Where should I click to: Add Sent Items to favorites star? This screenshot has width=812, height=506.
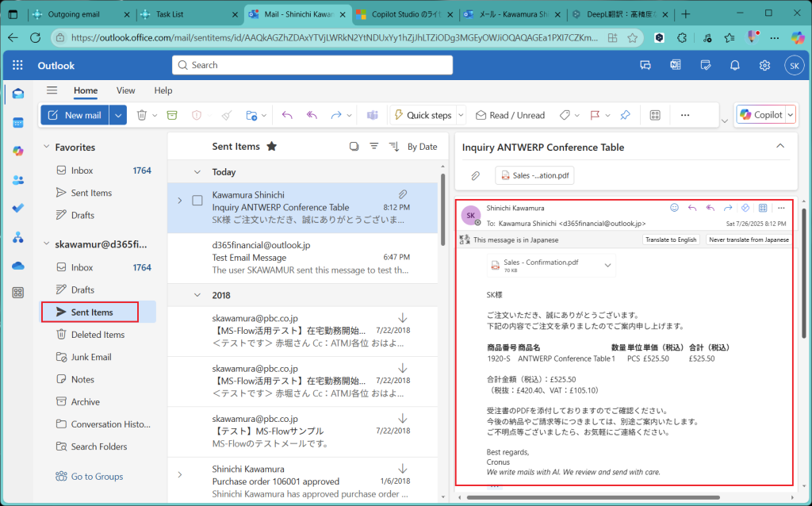[271, 147]
